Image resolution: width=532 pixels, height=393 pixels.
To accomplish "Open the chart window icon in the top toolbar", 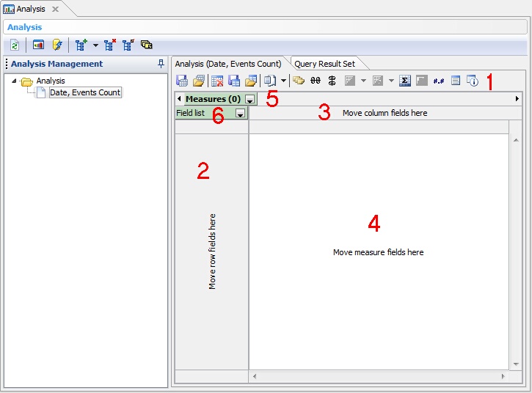I will point(38,45).
